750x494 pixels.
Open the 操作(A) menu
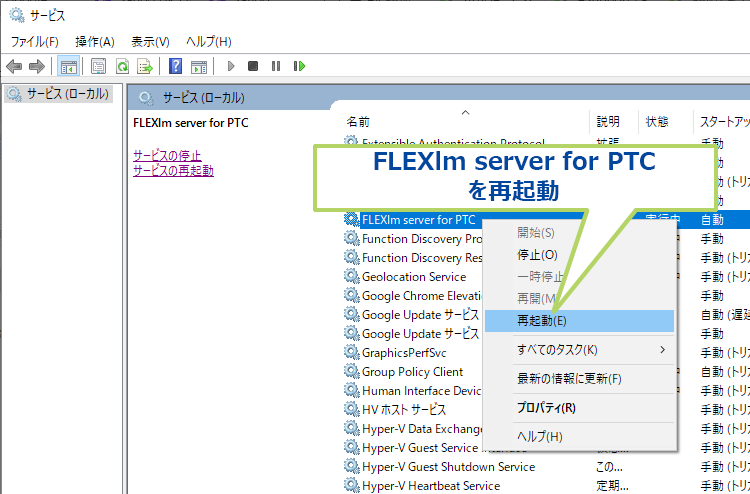click(95, 42)
